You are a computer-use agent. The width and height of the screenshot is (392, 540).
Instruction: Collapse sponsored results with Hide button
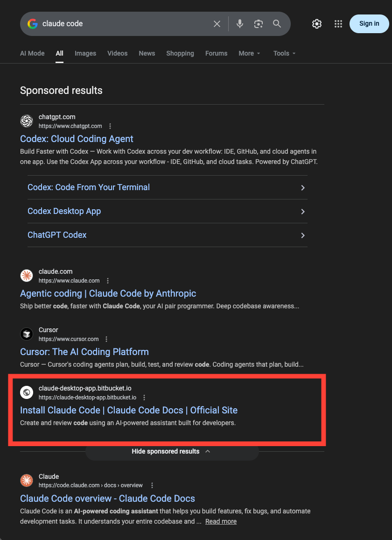(171, 451)
